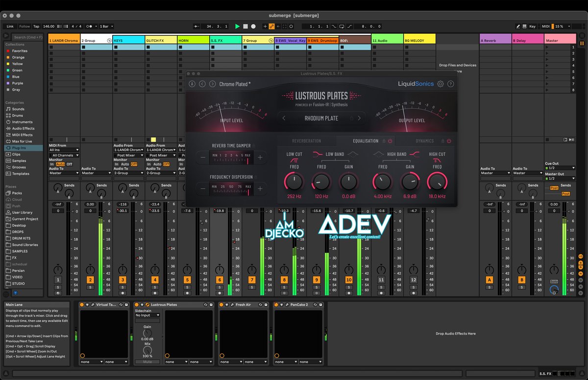Viewport: 588px width, 380px height.
Task: Switch to the Reverberation tab
Action: [307, 141]
